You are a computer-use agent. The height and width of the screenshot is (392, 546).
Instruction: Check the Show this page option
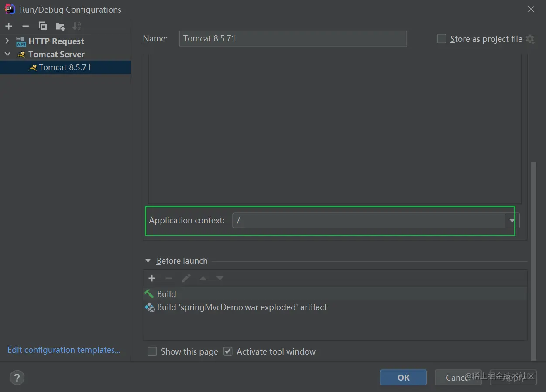coord(152,351)
